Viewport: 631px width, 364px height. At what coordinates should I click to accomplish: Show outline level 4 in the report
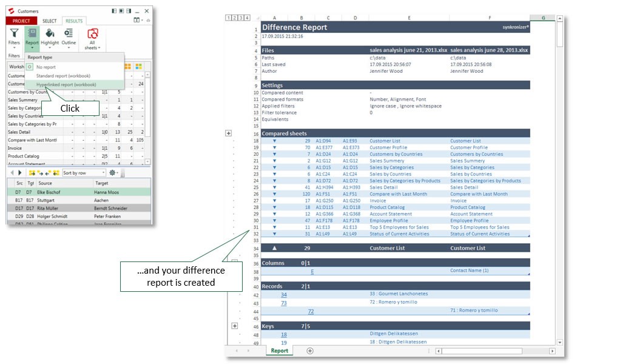pyautogui.click(x=247, y=18)
